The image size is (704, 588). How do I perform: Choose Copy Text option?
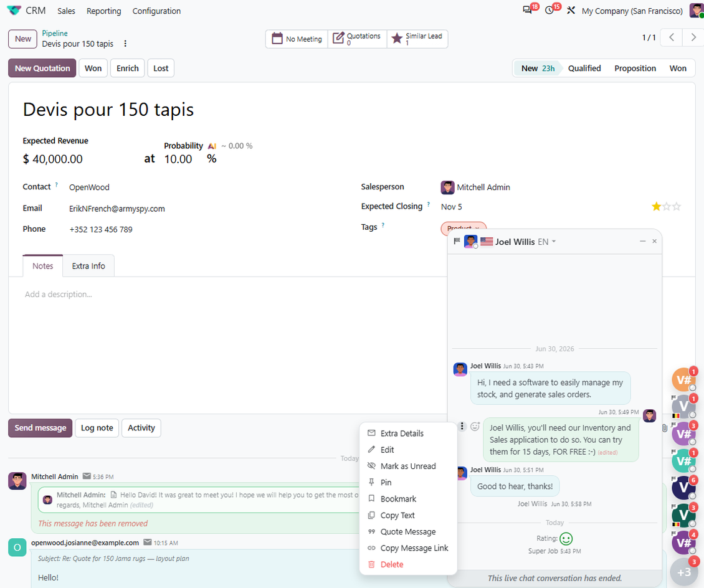(408, 515)
